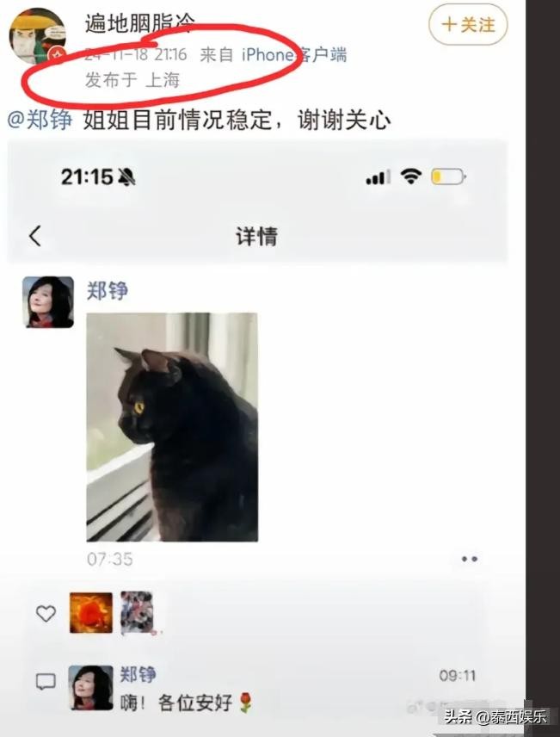Tap the username 遍地胭脂冷
Viewport: 560px width, 737px height.
(139, 22)
